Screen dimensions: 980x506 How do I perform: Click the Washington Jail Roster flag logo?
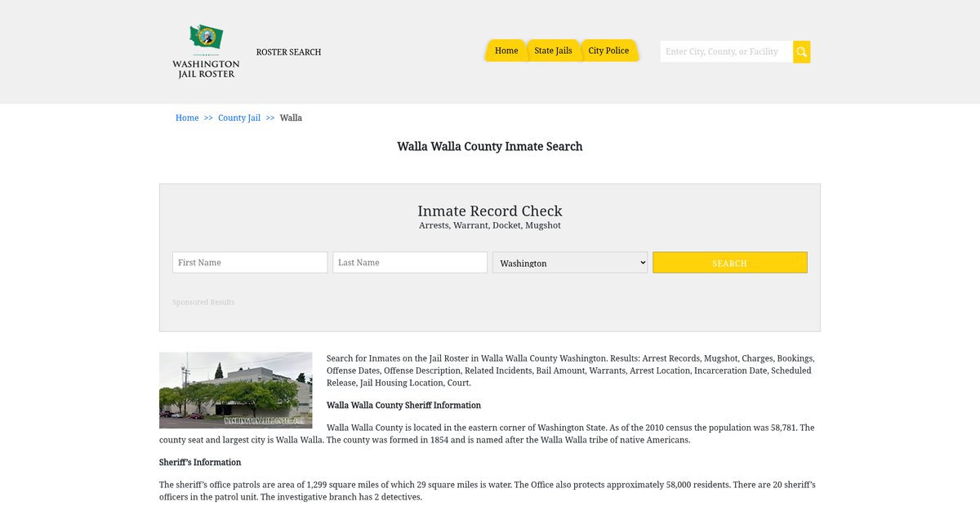(x=206, y=51)
